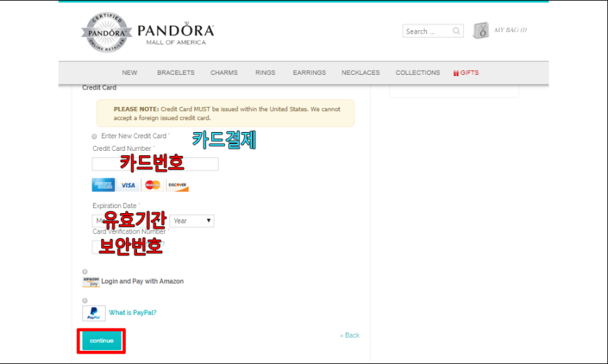Click the Amazon Pay logo
This screenshot has height=364, width=608.
(x=91, y=282)
